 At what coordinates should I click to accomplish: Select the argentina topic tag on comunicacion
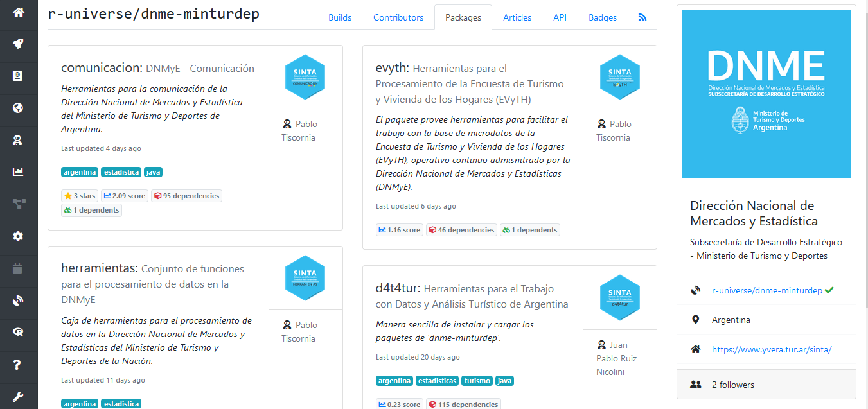tap(80, 171)
